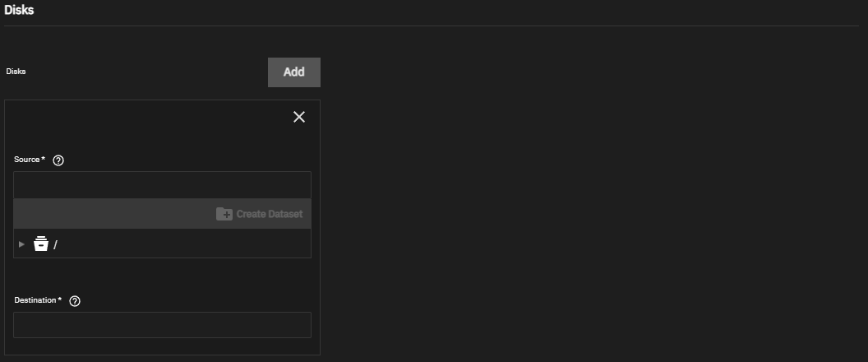The image size is (868, 362).
Task: Click the blank tree row area right of slash
Action: [x=181, y=244]
